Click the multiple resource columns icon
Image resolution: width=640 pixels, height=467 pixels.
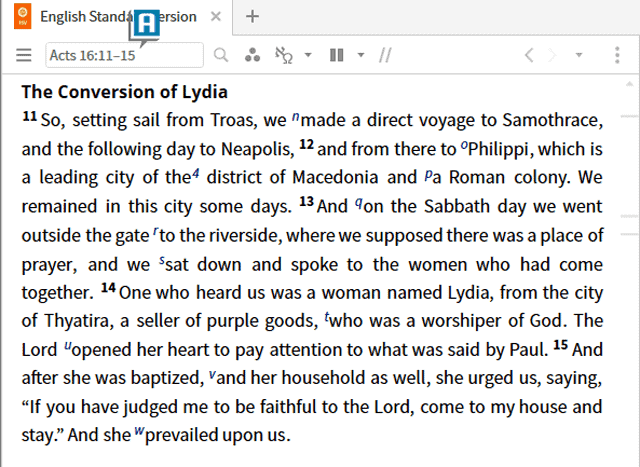click(x=336, y=55)
